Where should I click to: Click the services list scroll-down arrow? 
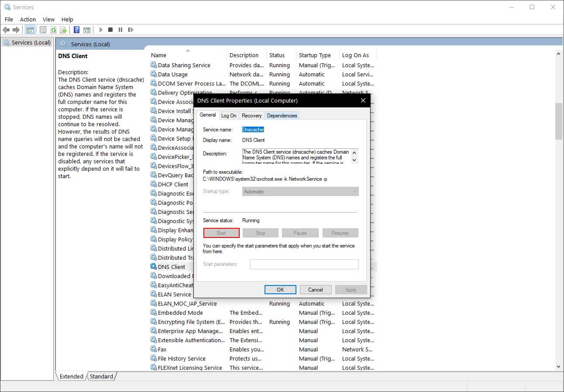558,367
